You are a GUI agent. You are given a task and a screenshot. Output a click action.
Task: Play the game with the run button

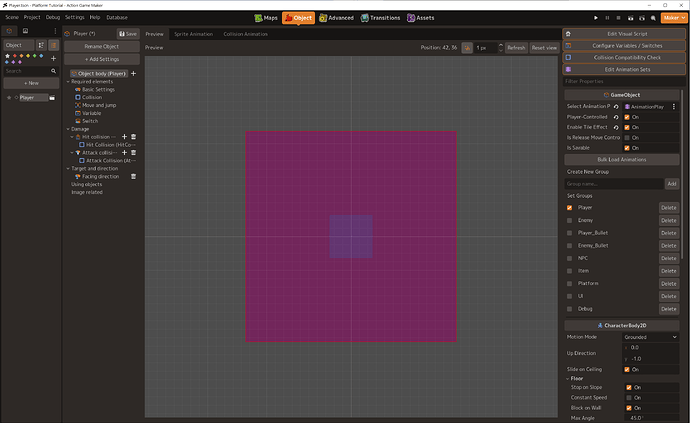596,18
